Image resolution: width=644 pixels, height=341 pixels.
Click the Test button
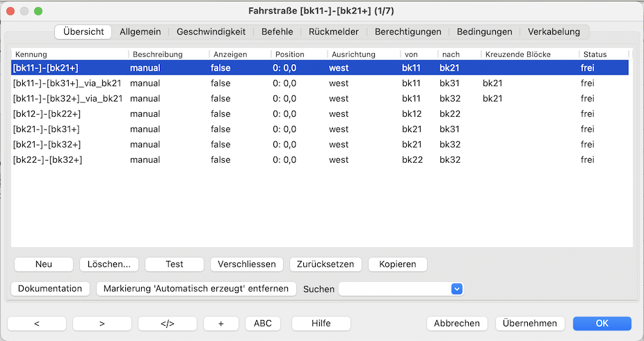pyautogui.click(x=175, y=264)
